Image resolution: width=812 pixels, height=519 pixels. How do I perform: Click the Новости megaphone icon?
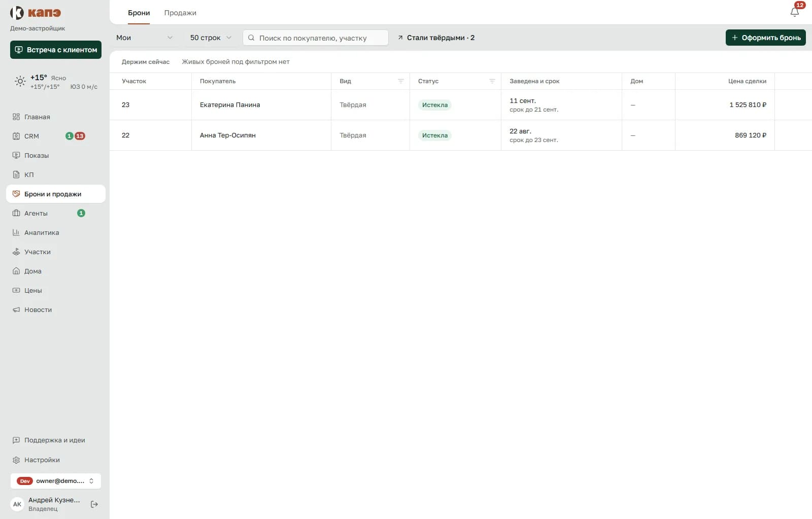point(16,309)
